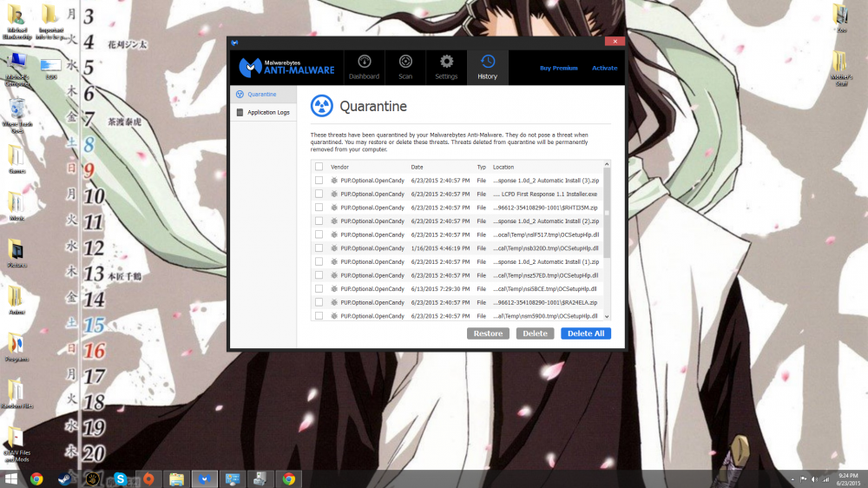The width and height of the screenshot is (868, 488).
Task: Select Quarantine in the sidebar
Action: click(263, 94)
